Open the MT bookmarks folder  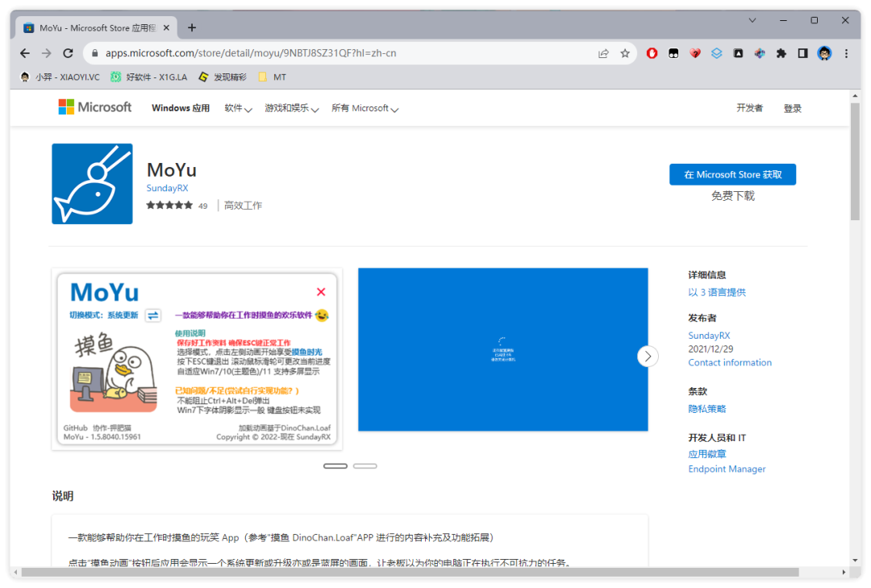pyautogui.click(x=273, y=77)
